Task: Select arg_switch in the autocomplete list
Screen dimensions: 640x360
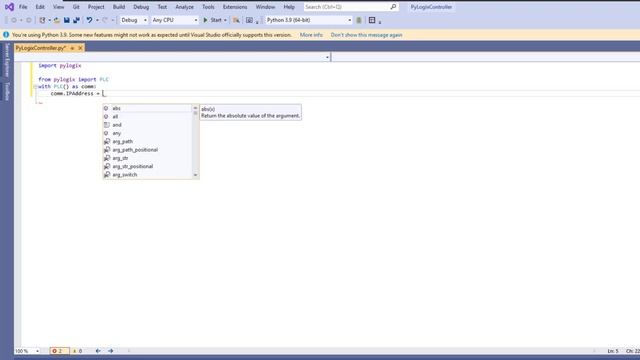Action: tap(147, 175)
